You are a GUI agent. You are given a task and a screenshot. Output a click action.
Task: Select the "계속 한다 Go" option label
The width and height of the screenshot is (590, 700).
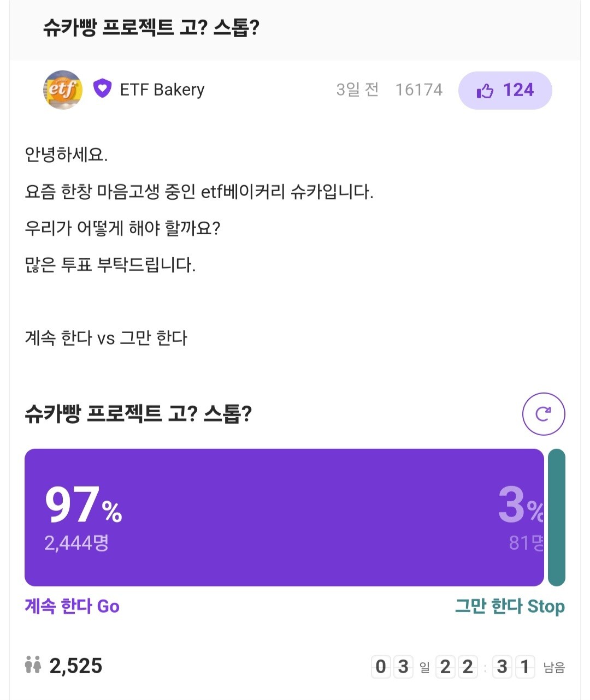point(72,606)
